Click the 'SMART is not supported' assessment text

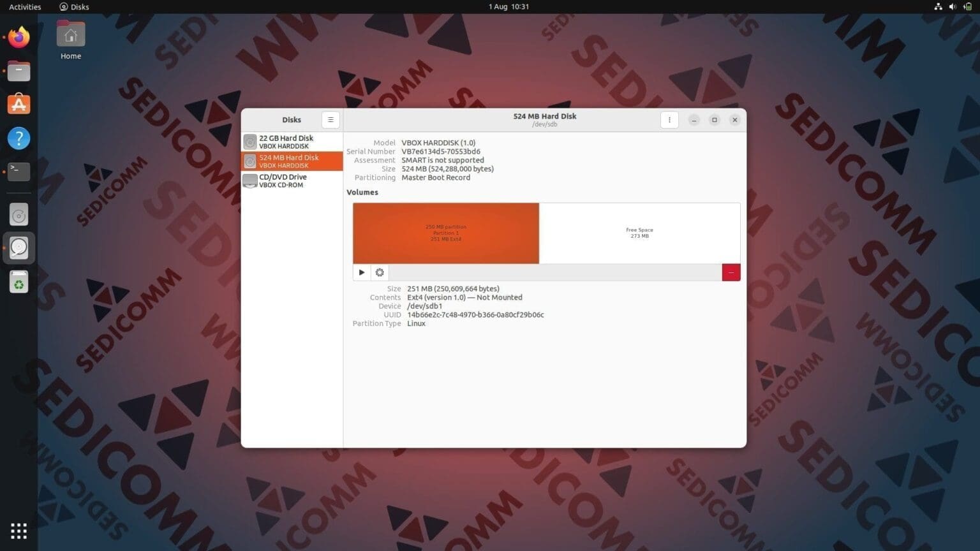pyautogui.click(x=443, y=160)
